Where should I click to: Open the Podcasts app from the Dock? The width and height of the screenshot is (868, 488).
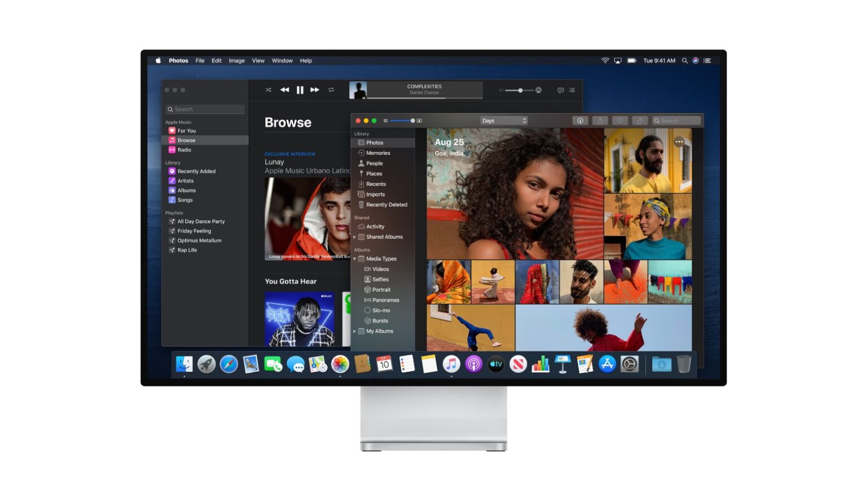point(473,365)
